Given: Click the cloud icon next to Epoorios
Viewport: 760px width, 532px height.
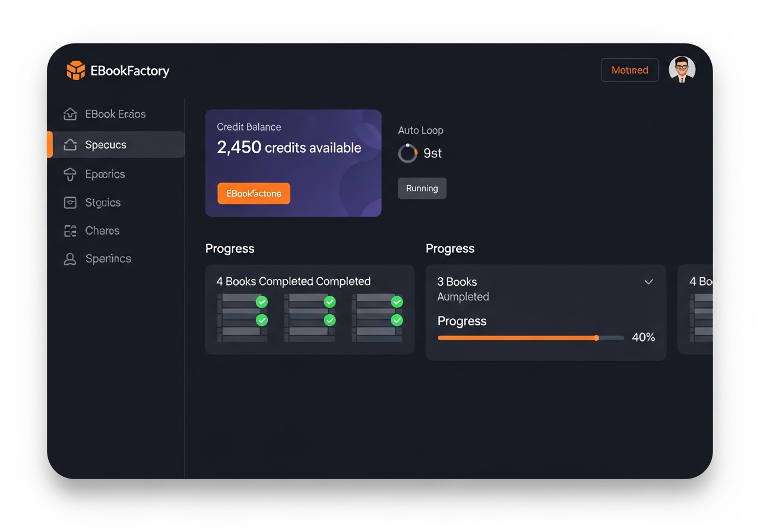Looking at the screenshot, I should point(70,174).
